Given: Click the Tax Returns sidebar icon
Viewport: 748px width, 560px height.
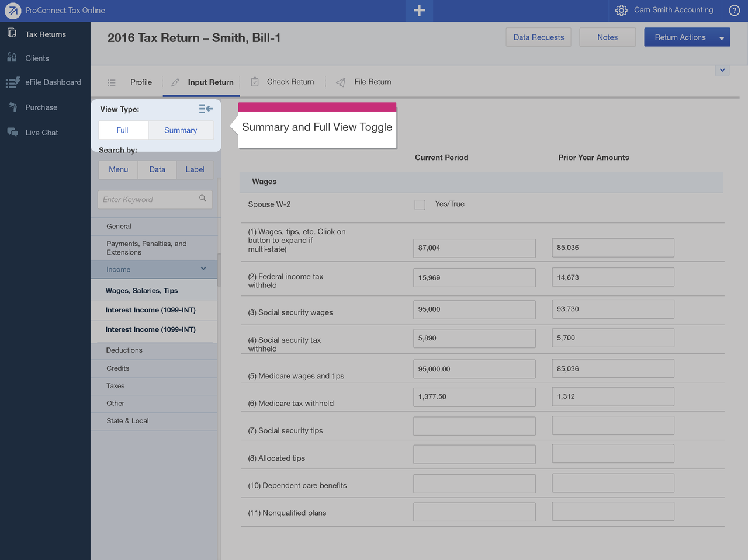Looking at the screenshot, I should click(12, 33).
